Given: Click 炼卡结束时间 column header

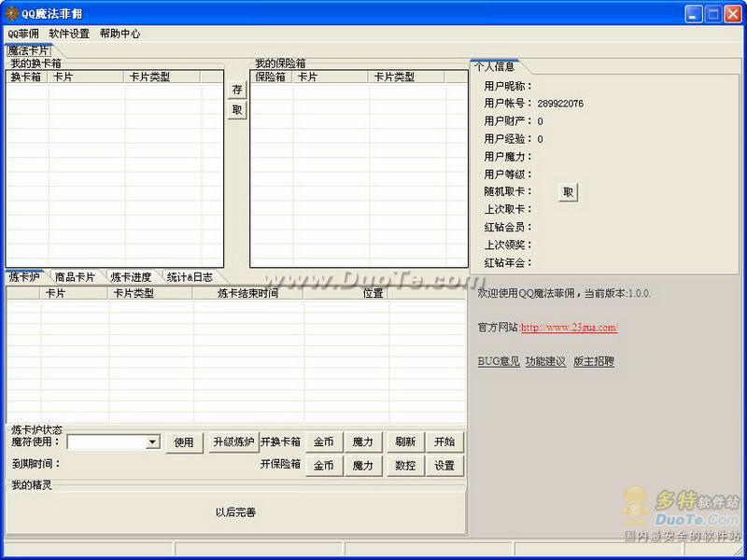Looking at the screenshot, I should [248, 293].
